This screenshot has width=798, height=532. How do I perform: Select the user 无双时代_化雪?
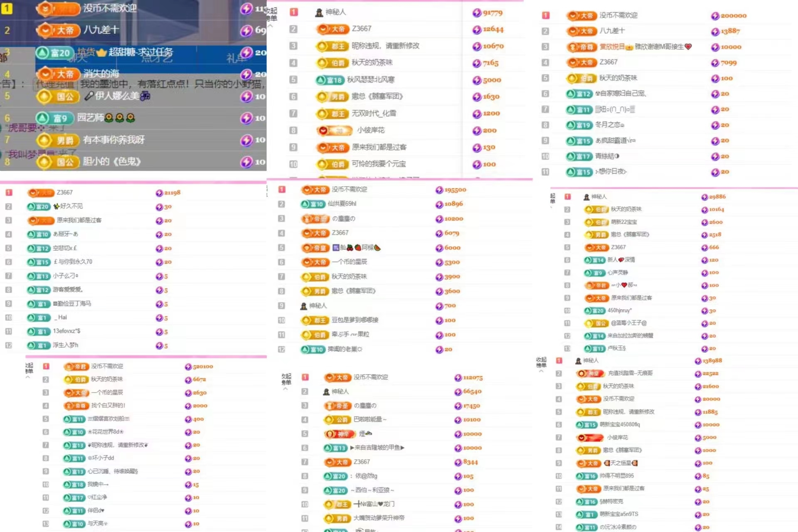[374, 113]
